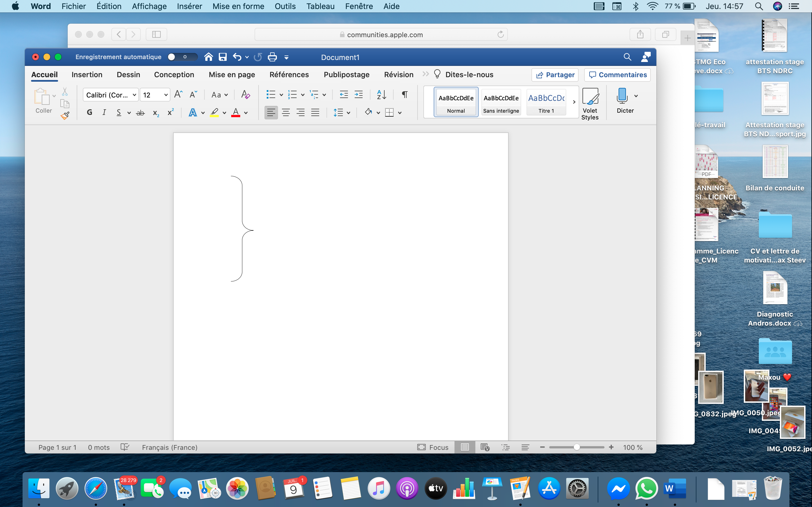Image resolution: width=812 pixels, height=507 pixels.
Task: Open the Calibri font name dropdown
Action: (134, 95)
